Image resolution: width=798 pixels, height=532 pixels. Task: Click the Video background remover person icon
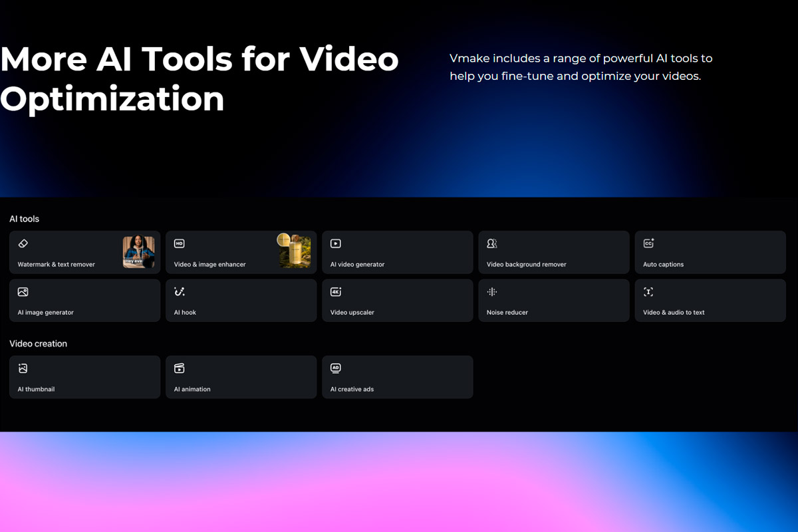pyautogui.click(x=492, y=243)
